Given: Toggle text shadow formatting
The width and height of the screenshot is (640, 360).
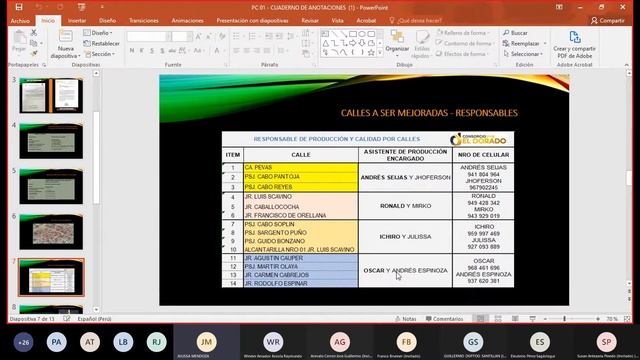Looking at the screenshot, I should (162, 51).
